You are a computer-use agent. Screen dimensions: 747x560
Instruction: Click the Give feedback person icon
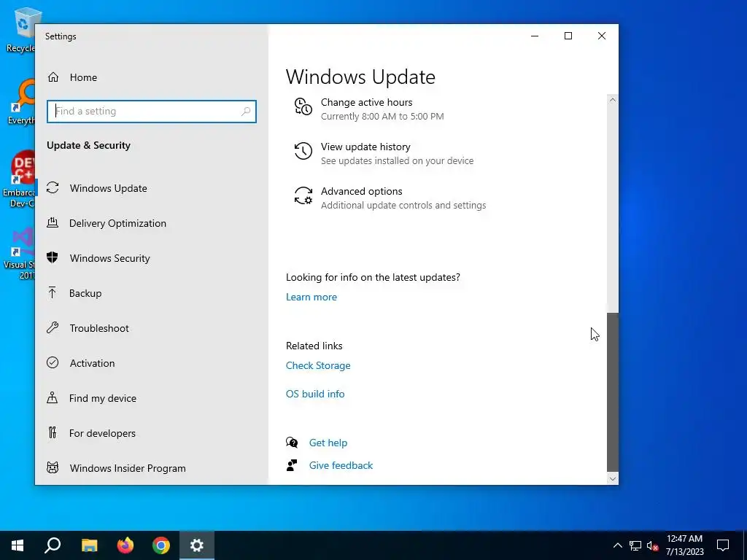[x=292, y=465]
